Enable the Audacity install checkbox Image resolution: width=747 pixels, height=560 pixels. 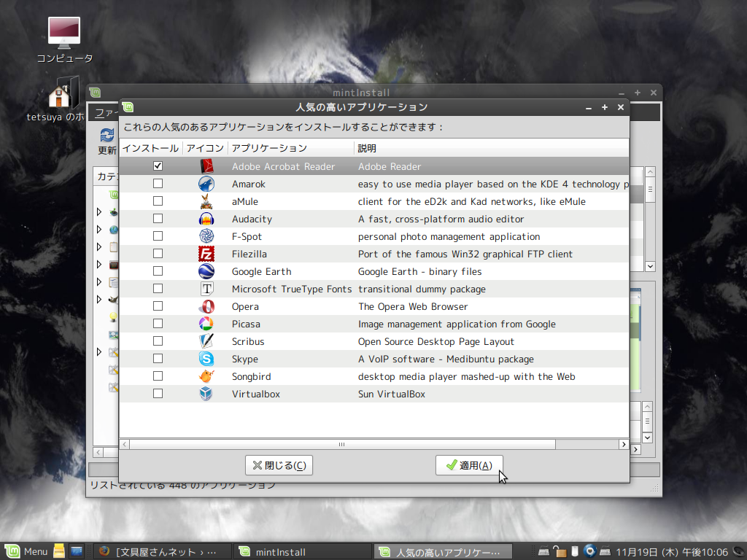tap(158, 218)
